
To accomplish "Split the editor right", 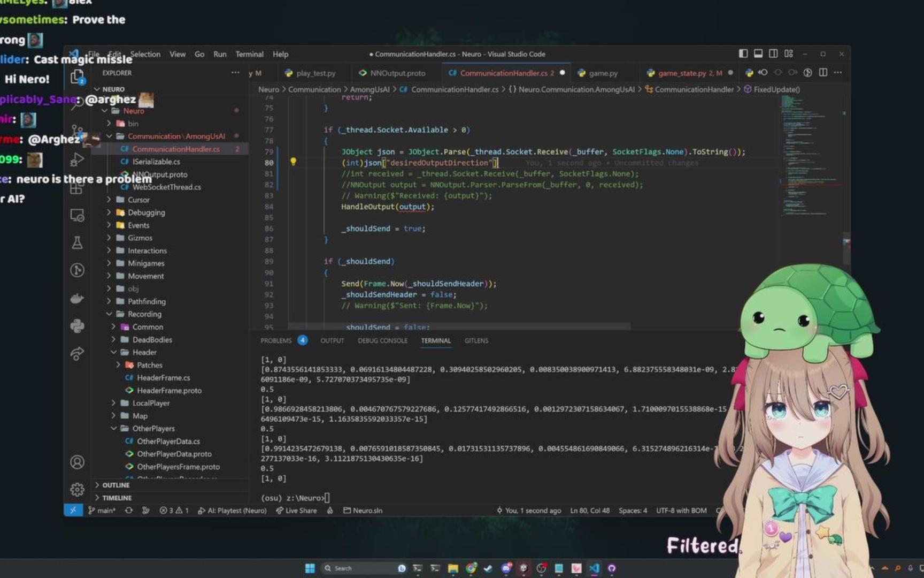I will click(x=823, y=73).
